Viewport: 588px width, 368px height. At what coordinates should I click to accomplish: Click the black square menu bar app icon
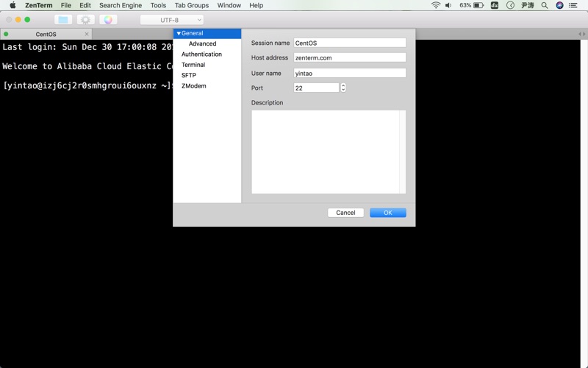[495, 5]
